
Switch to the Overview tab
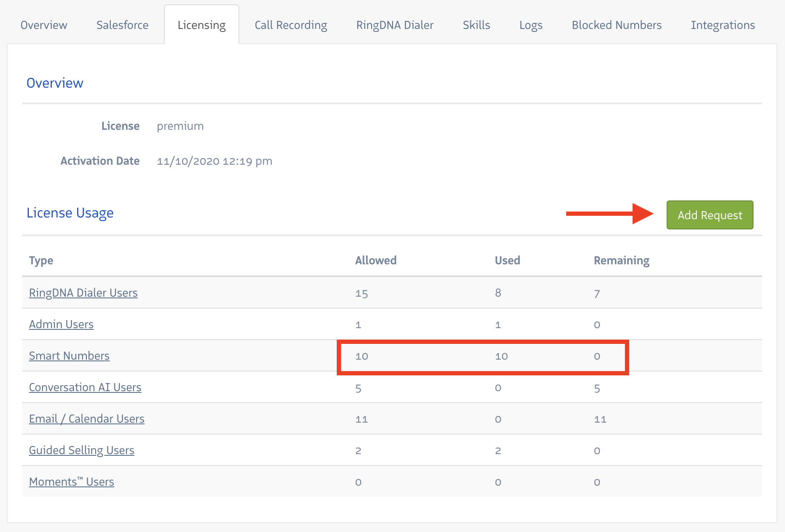[44, 25]
